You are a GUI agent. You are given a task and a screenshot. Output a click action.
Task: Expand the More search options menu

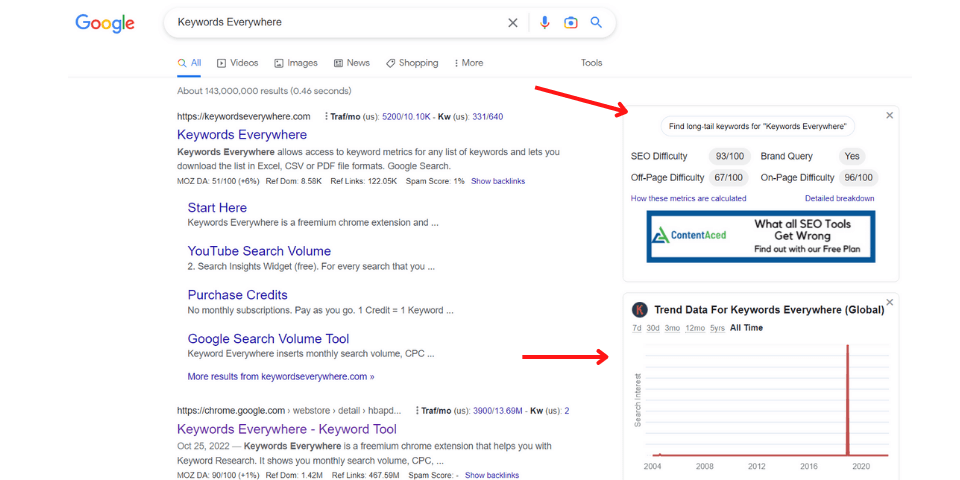(x=468, y=63)
